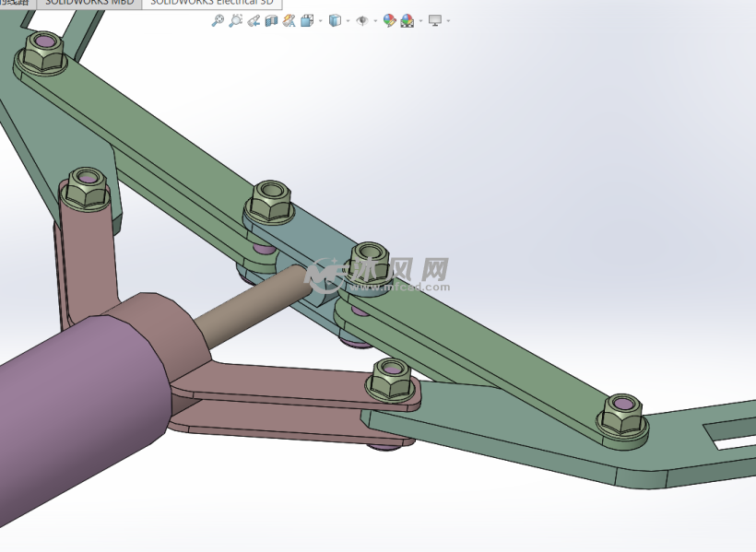
Task: Expand the Display Style dropdown arrow
Action: click(348, 21)
